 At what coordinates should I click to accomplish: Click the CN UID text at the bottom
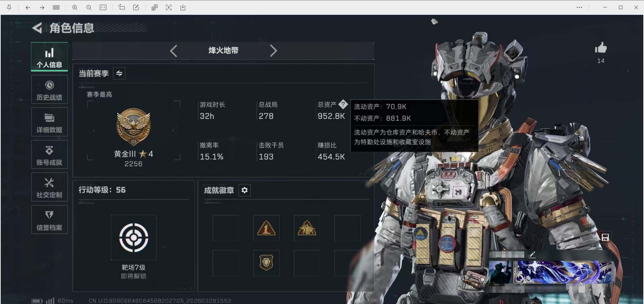(x=160, y=301)
